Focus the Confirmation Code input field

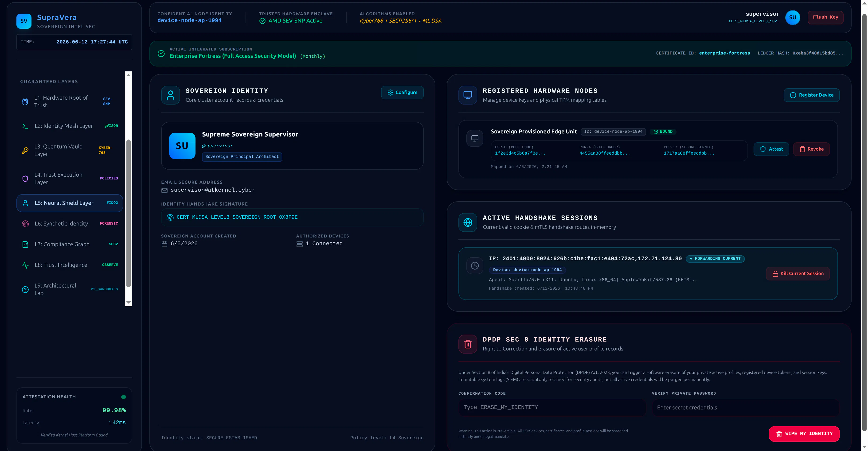click(x=551, y=408)
